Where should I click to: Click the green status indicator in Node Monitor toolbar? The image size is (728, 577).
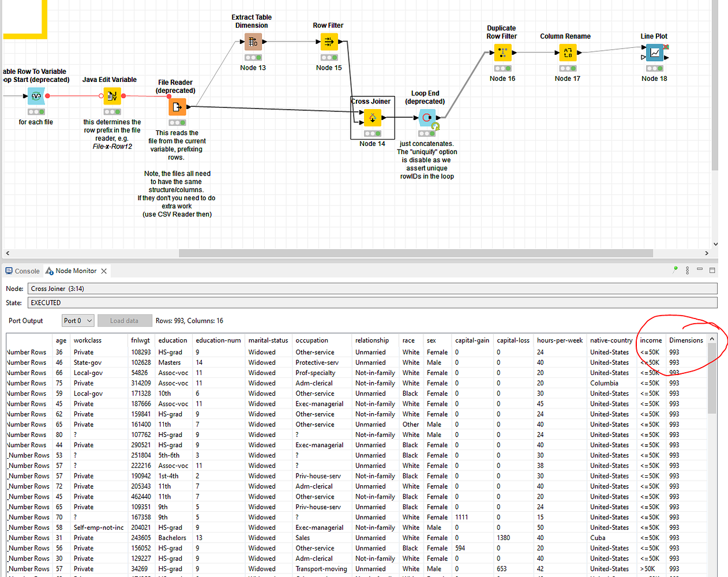point(674,270)
